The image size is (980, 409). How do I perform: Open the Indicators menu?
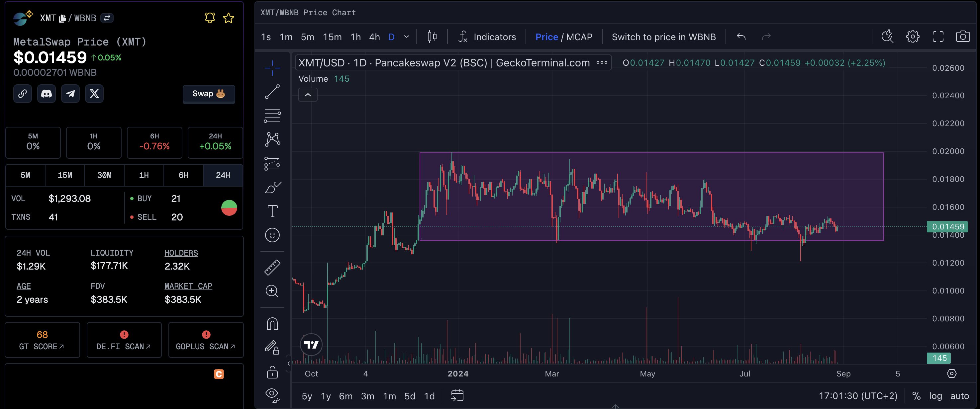(487, 37)
